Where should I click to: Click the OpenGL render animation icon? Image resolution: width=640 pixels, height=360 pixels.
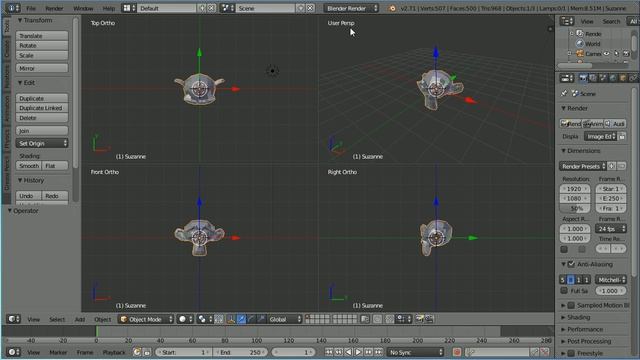(x=429, y=319)
